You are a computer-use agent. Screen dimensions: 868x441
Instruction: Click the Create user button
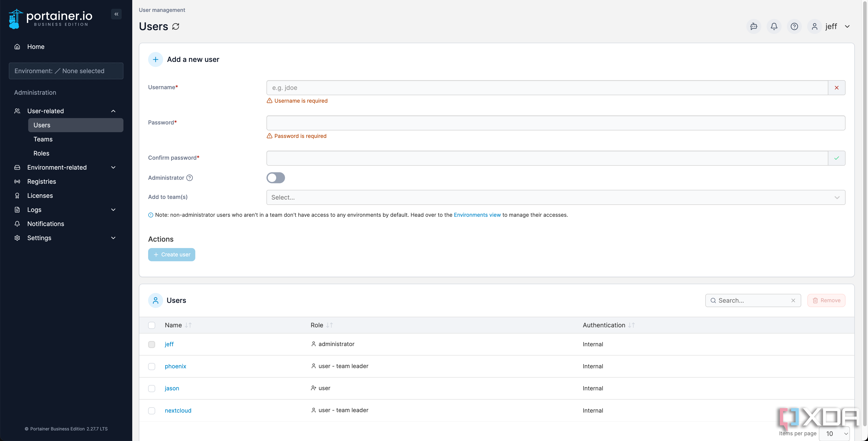171,254
